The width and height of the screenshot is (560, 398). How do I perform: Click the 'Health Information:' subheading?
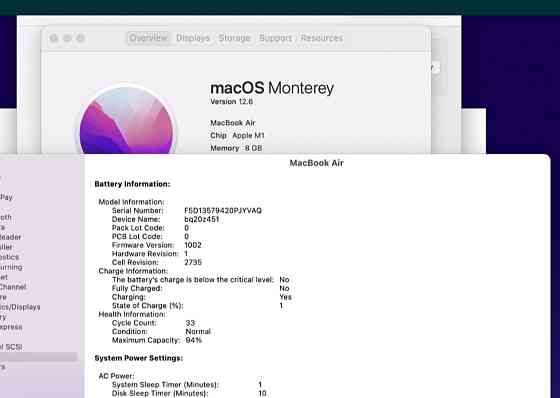coord(132,314)
